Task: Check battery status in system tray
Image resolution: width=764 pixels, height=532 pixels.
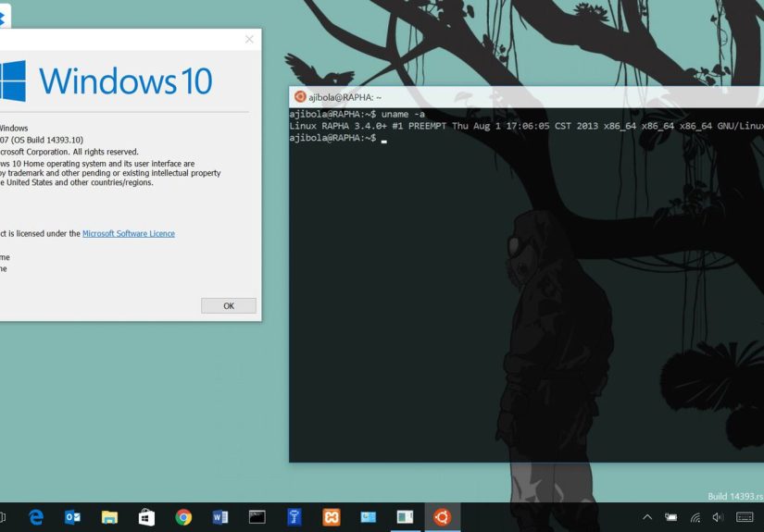Action: pyautogui.click(x=671, y=517)
